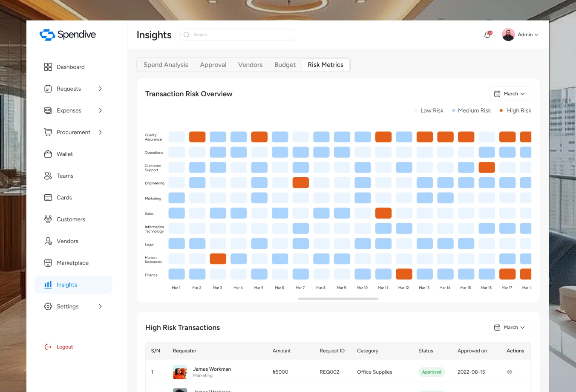View James Workman transaction via eye icon
The width and height of the screenshot is (576, 392).
pyautogui.click(x=510, y=372)
